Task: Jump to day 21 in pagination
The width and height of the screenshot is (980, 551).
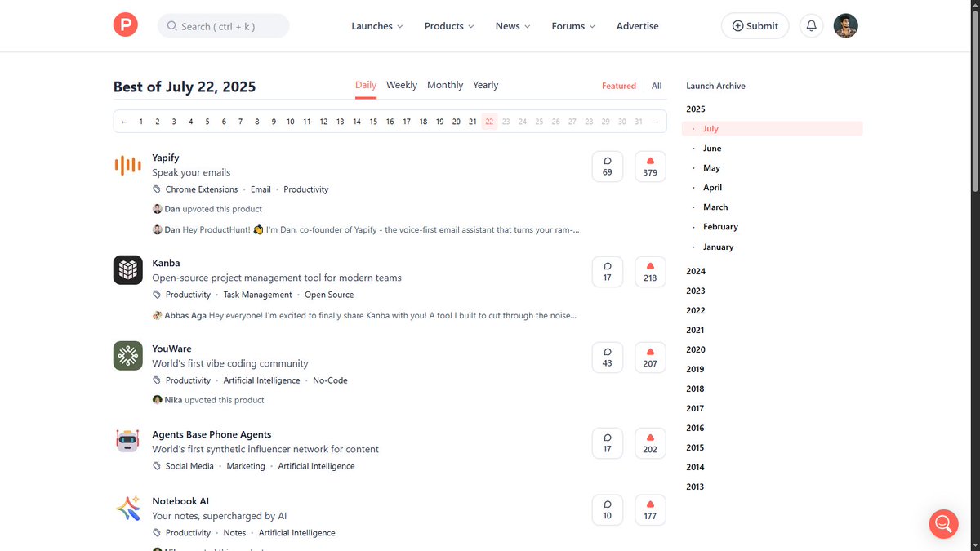Action: (x=473, y=122)
